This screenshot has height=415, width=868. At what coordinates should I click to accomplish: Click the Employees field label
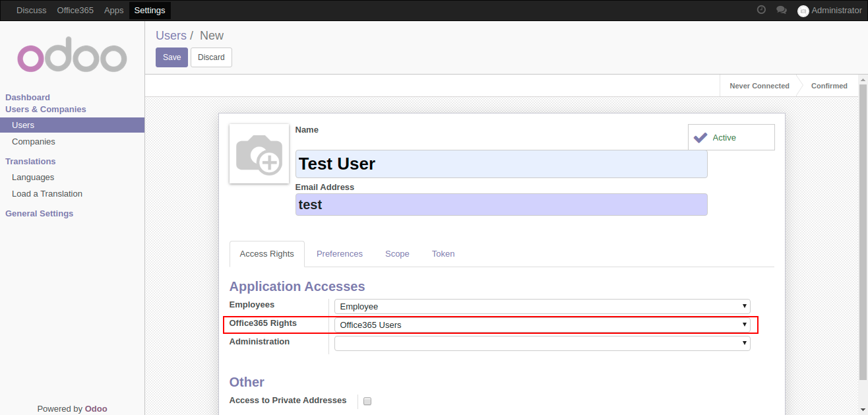pos(252,305)
